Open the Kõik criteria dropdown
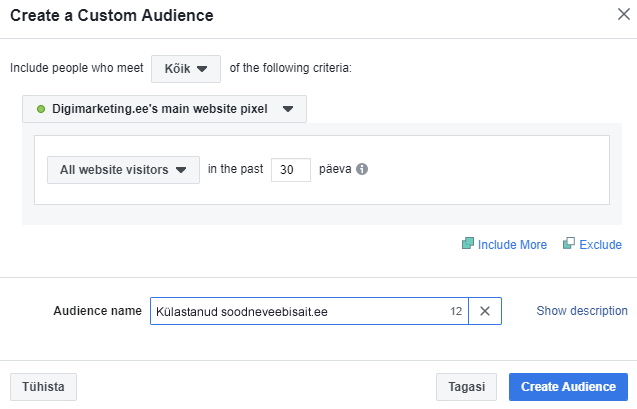 pyautogui.click(x=186, y=69)
